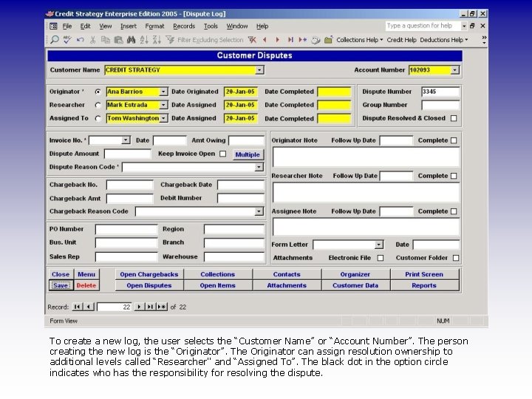Click the Open Chargebacks button

click(149, 274)
